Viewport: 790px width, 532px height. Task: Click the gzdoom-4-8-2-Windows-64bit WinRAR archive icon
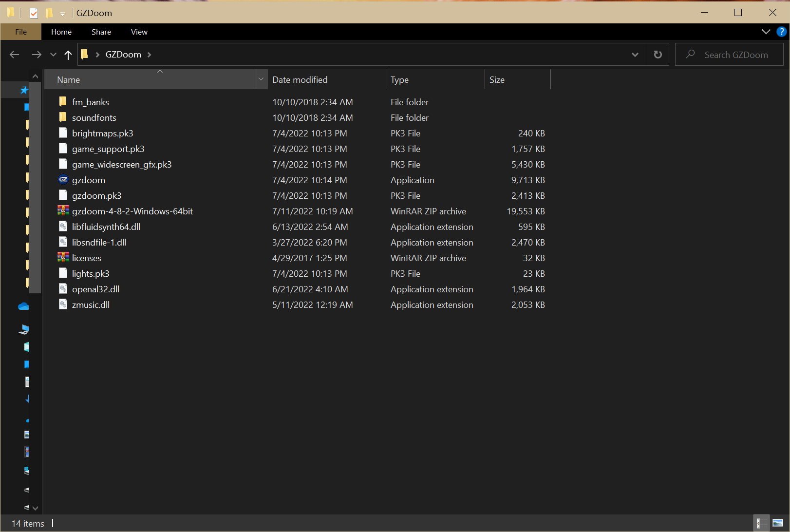tap(63, 210)
